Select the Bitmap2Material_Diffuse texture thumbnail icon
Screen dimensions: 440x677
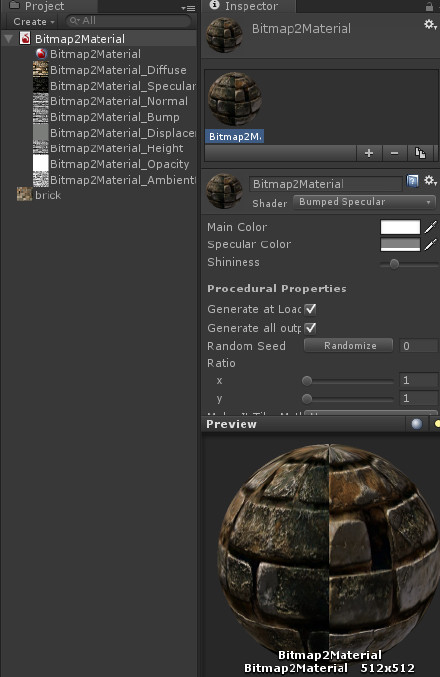41,70
